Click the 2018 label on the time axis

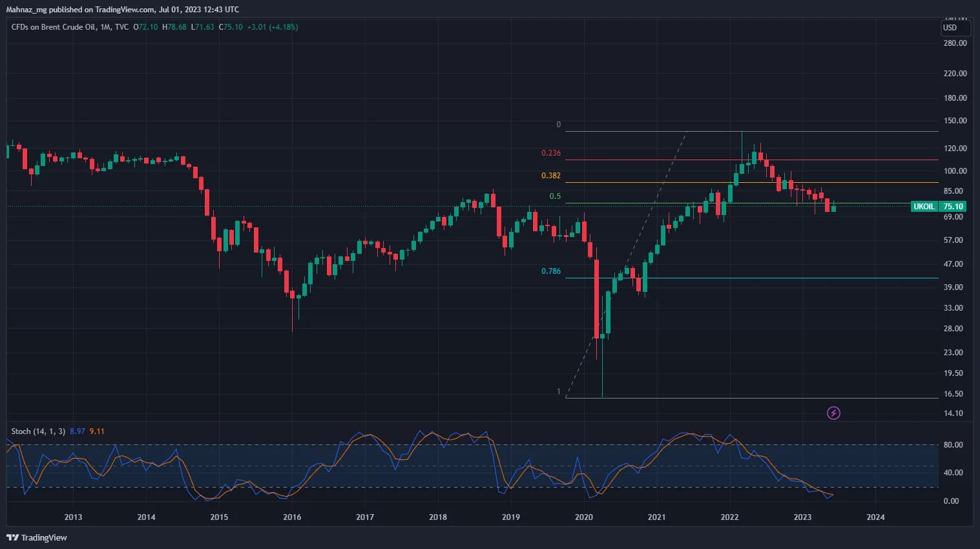click(x=438, y=517)
